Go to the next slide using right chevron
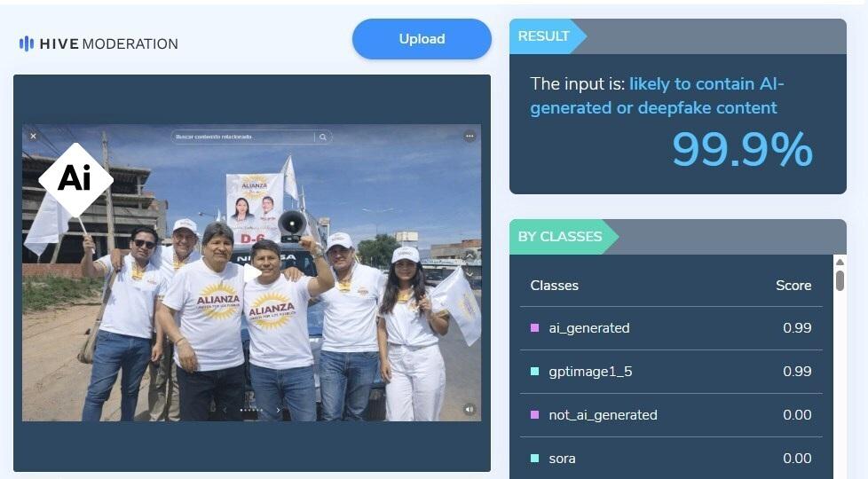The image size is (868, 479). click(278, 411)
